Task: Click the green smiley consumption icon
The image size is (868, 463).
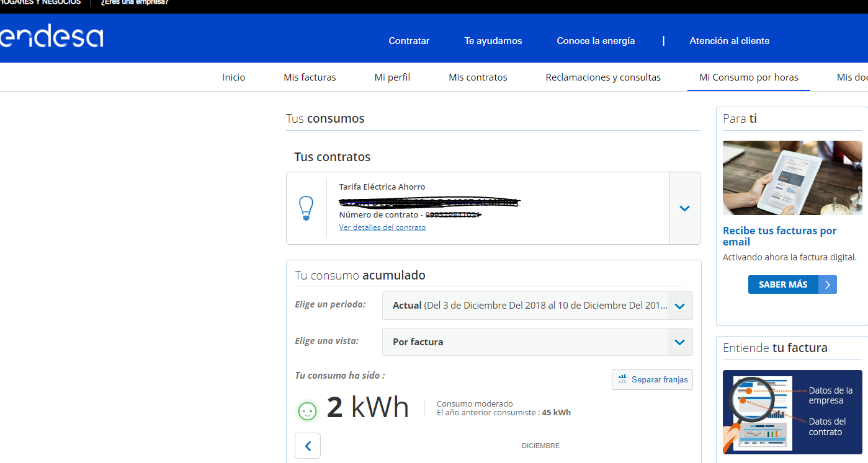Action: [307, 410]
